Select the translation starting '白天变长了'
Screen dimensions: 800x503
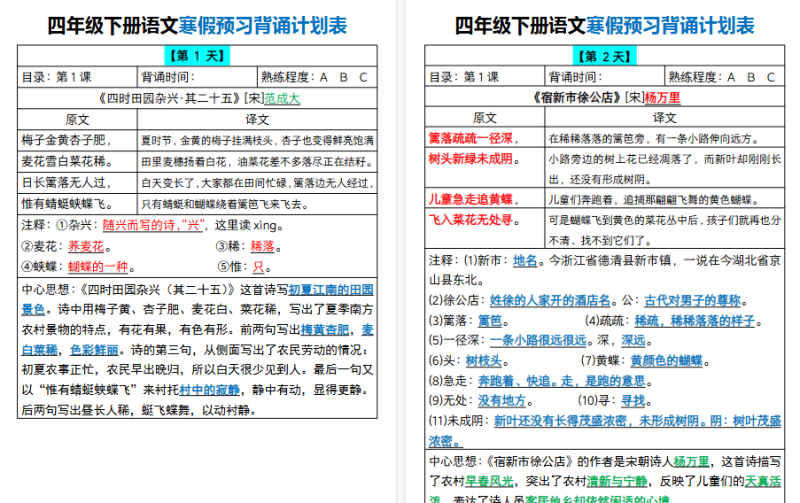click(x=257, y=183)
